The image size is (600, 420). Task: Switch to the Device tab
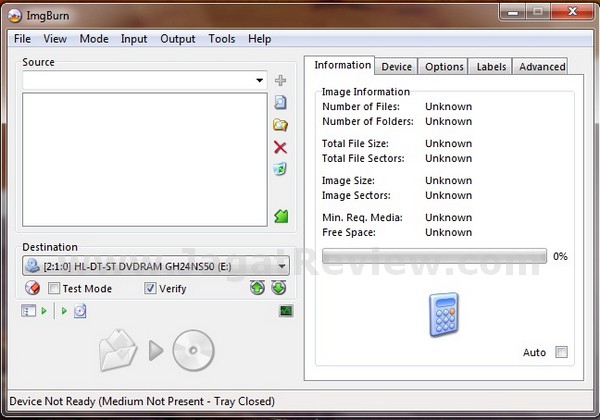pos(396,67)
